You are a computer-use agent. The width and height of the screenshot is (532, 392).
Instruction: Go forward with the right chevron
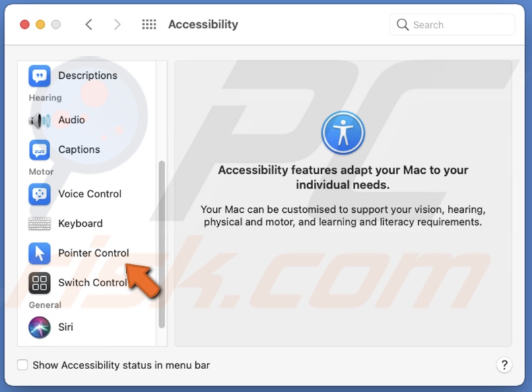117,24
